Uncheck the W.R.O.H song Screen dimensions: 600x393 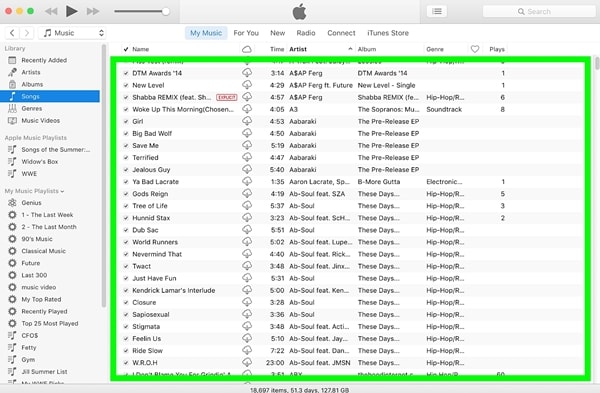[126, 362]
